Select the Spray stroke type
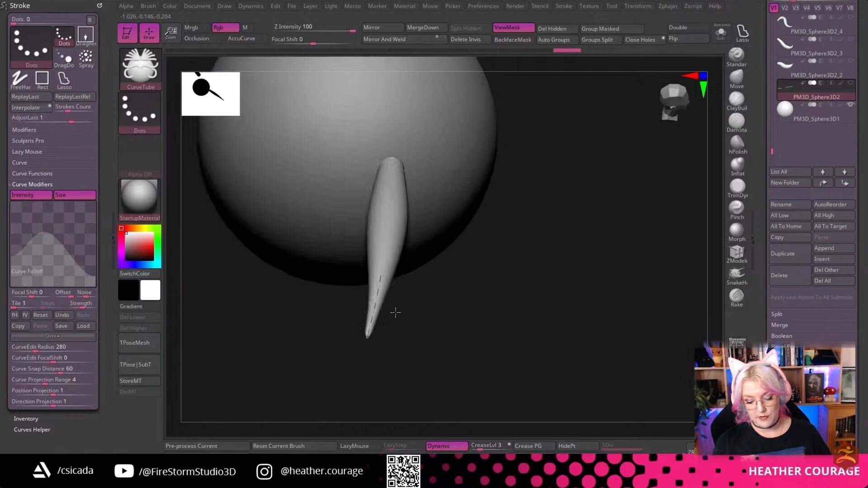 86,59
